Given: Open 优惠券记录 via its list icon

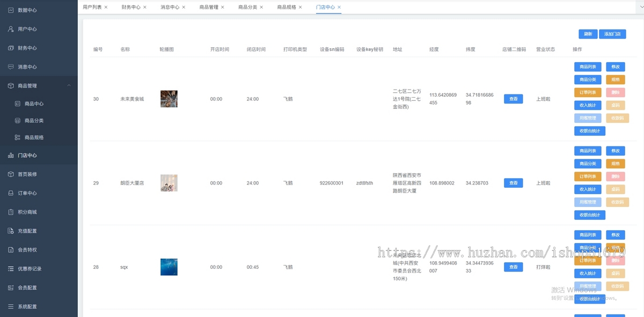Looking at the screenshot, I should coord(11,269).
